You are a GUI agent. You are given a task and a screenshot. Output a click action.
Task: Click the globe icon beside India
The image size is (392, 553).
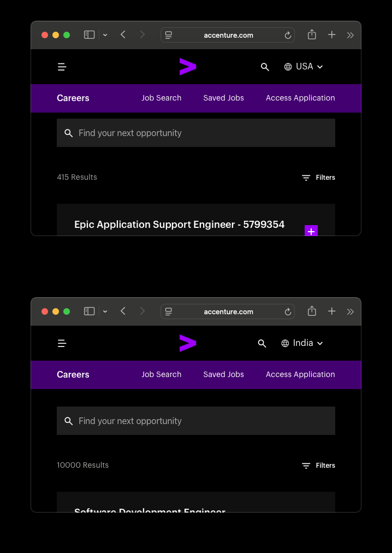285,343
